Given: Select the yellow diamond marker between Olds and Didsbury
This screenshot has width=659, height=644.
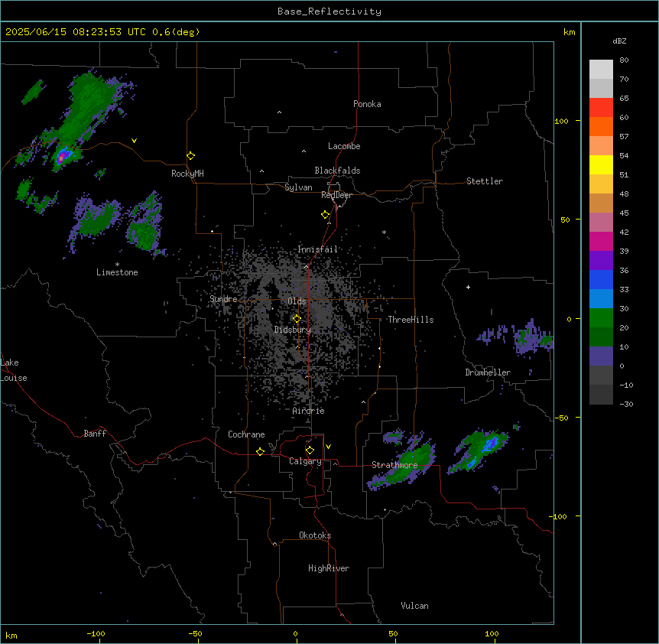Looking at the screenshot, I should [297, 319].
